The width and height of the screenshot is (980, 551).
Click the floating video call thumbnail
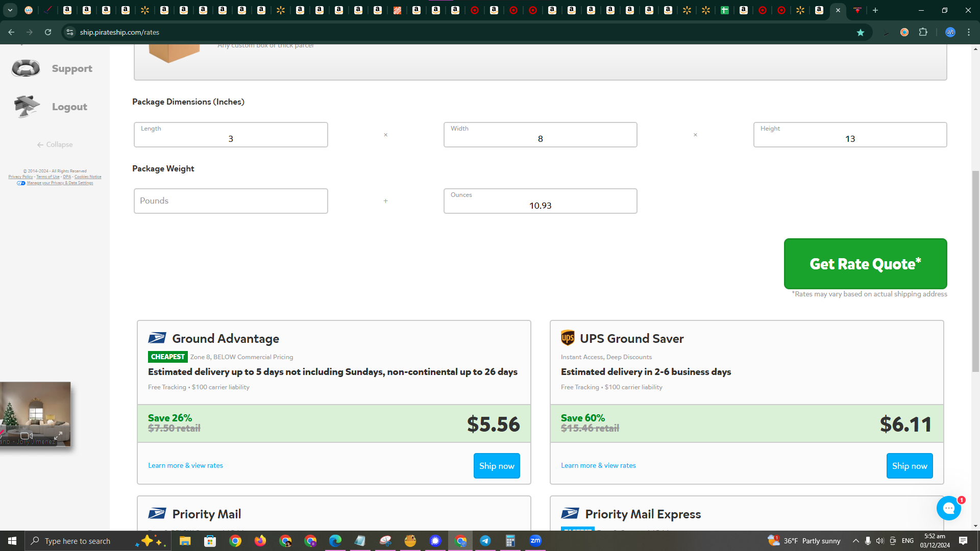(x=35, y=414)
